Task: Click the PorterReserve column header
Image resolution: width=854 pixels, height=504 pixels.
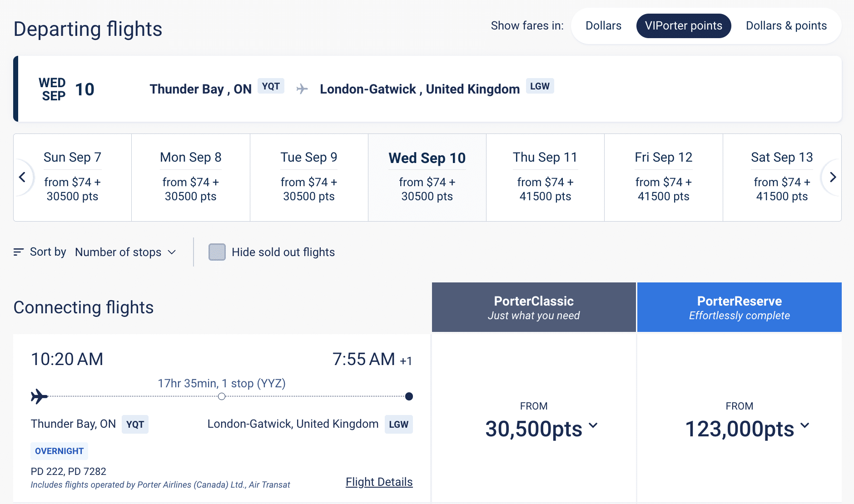Action: 739,307
